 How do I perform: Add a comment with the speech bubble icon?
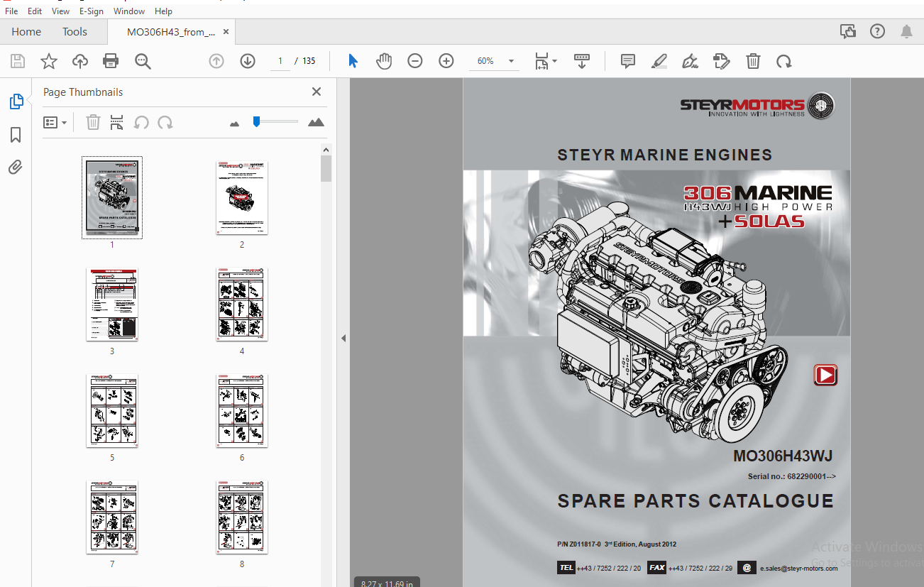(627, 61)
